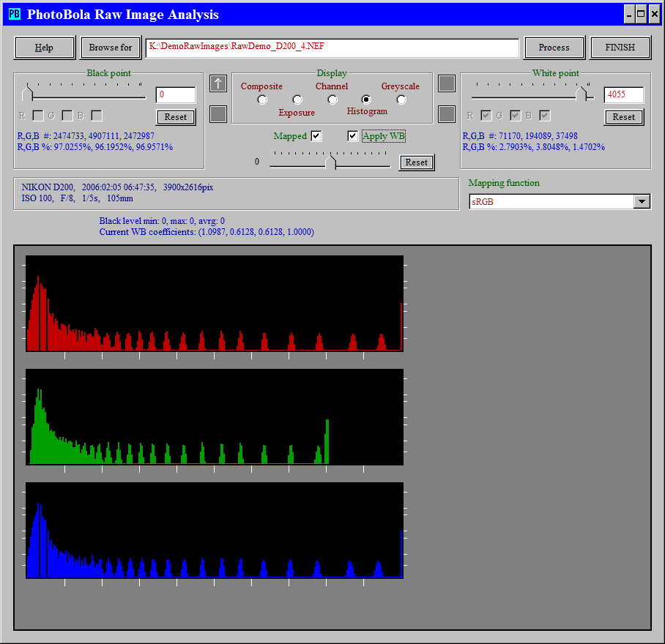Select the Composite display mode

262,100
